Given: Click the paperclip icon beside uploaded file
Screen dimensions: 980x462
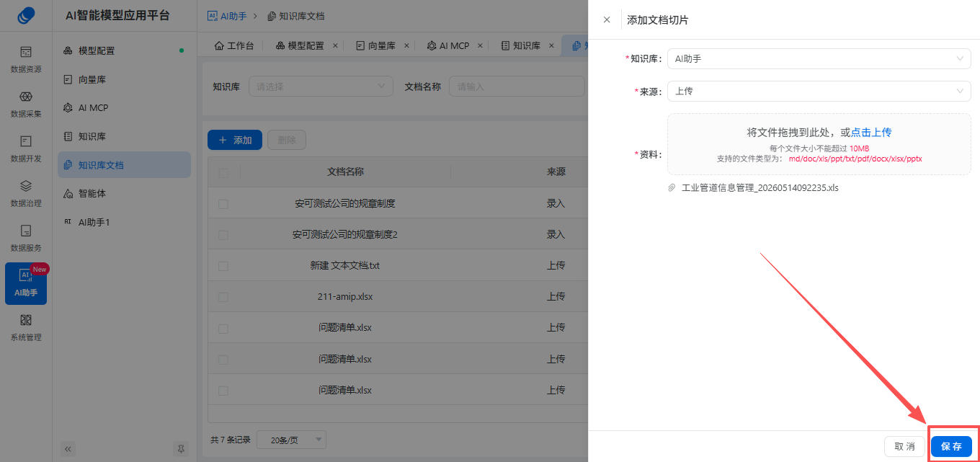Looking at the screenshot, I should [672, 187].
